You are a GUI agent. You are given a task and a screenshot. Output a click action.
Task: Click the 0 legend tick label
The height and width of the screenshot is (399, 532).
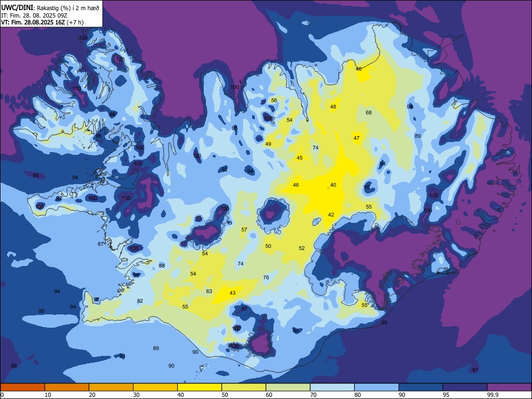tap(2, 395)
